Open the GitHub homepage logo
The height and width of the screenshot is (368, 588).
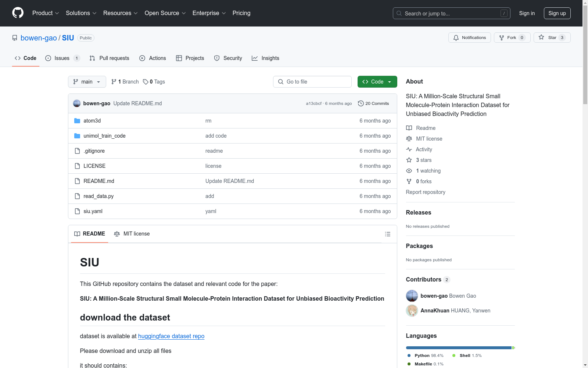pos(18,13)
